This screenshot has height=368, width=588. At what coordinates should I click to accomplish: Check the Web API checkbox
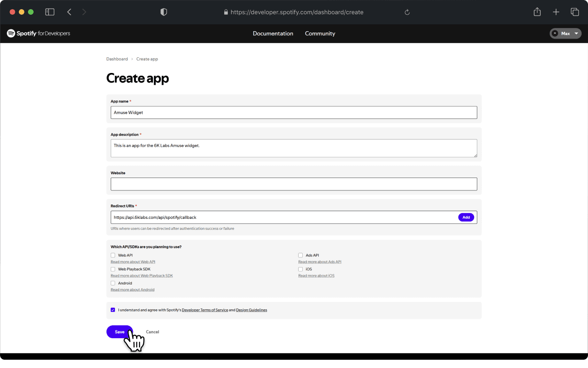113,255
